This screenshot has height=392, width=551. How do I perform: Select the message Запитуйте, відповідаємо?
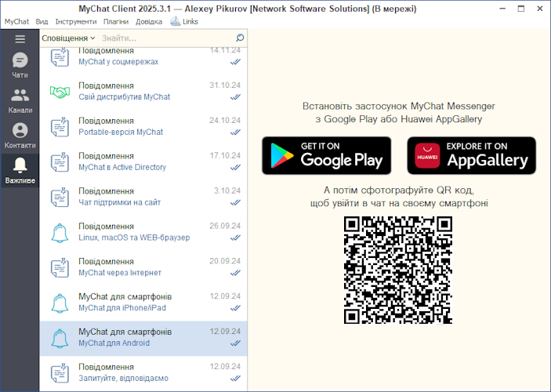point(143,373)
